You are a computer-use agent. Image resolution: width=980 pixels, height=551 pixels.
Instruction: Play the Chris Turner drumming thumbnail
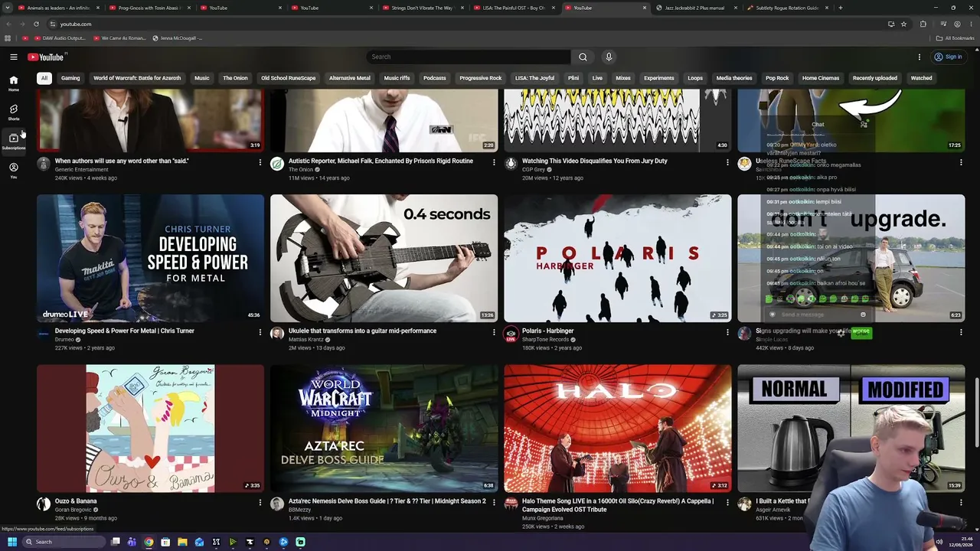(150, 258)
